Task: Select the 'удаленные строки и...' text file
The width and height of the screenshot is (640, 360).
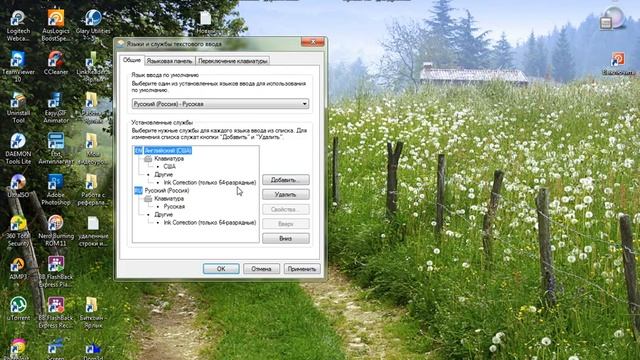Action: click(x=93, y=231)
